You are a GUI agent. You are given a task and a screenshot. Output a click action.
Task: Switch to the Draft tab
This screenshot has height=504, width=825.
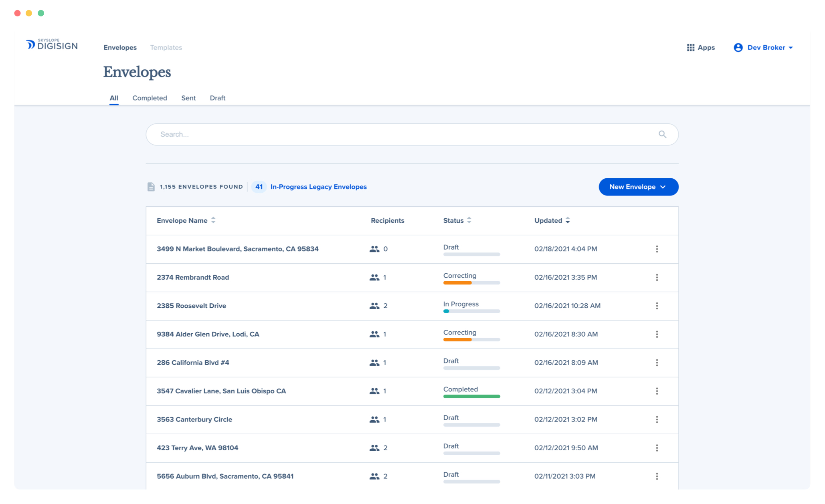(x=217, y=98)
